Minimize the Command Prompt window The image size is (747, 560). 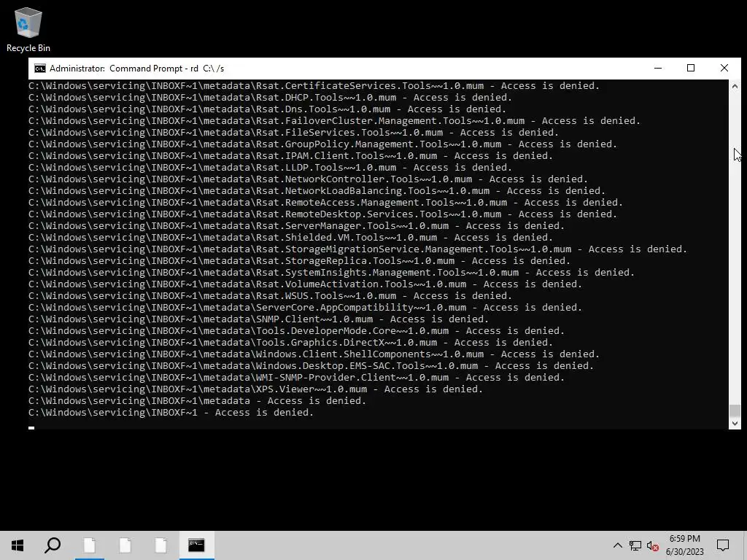pyautogui.click(x=658, y=68)
